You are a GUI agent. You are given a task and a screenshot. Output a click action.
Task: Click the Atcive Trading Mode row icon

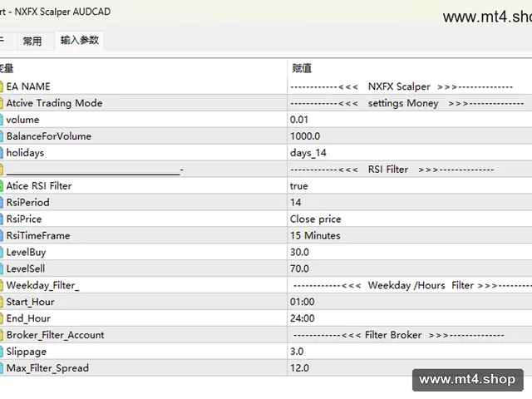coord(2,103)
